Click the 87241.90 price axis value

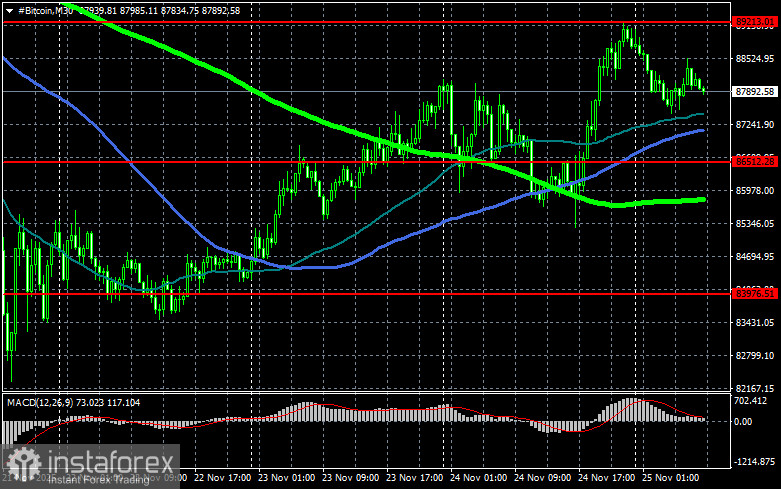pyautogui.click(x=755, y=124)
